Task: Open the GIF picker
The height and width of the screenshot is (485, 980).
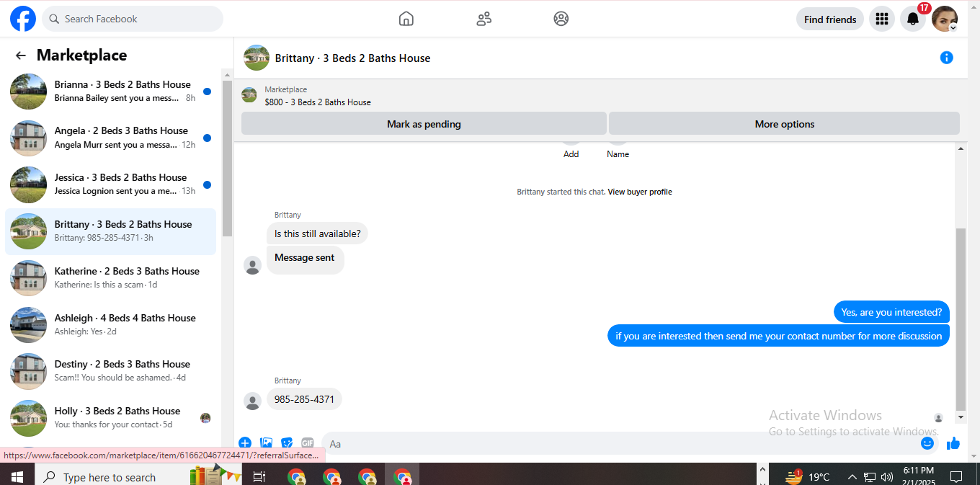Action: click(308, 443)
